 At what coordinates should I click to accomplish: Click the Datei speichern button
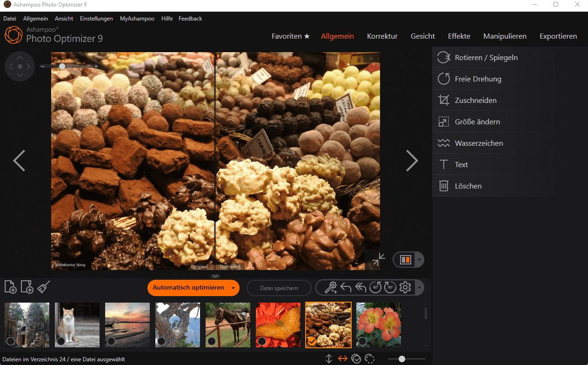[x=279, y=288]
